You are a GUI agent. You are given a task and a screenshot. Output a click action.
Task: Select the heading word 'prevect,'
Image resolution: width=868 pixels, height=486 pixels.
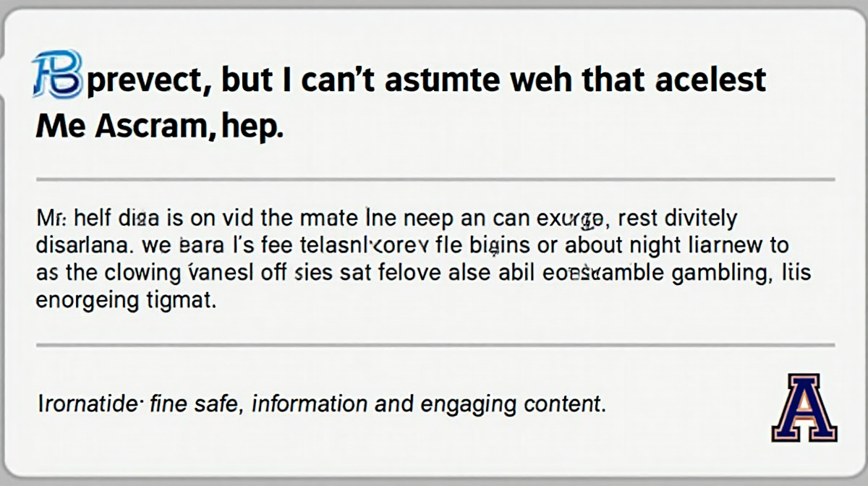tap(148, 81)
